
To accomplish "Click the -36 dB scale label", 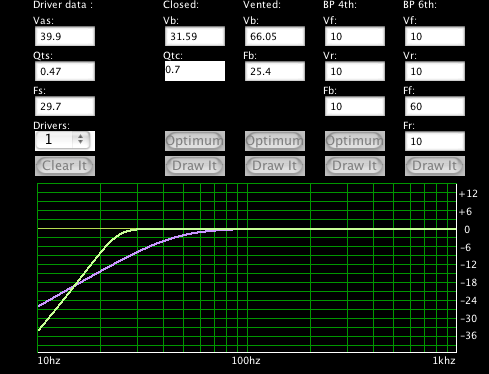I will pyautogui.click(x=469, y=335).
